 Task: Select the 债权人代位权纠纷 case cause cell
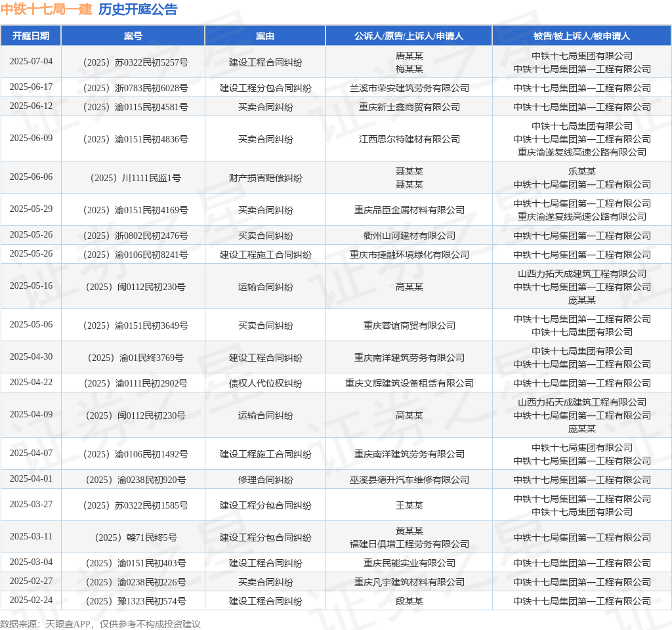coord(265,383)
